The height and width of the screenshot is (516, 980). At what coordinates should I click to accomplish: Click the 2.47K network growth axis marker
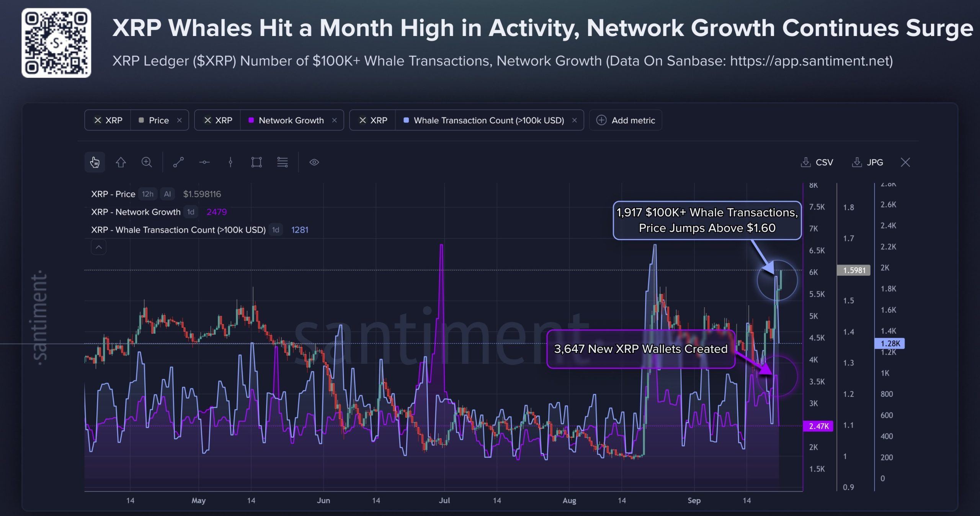point(818,426)
